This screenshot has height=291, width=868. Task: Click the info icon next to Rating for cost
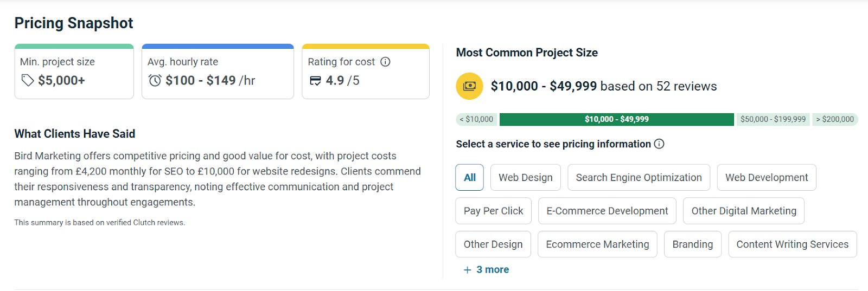385,62
